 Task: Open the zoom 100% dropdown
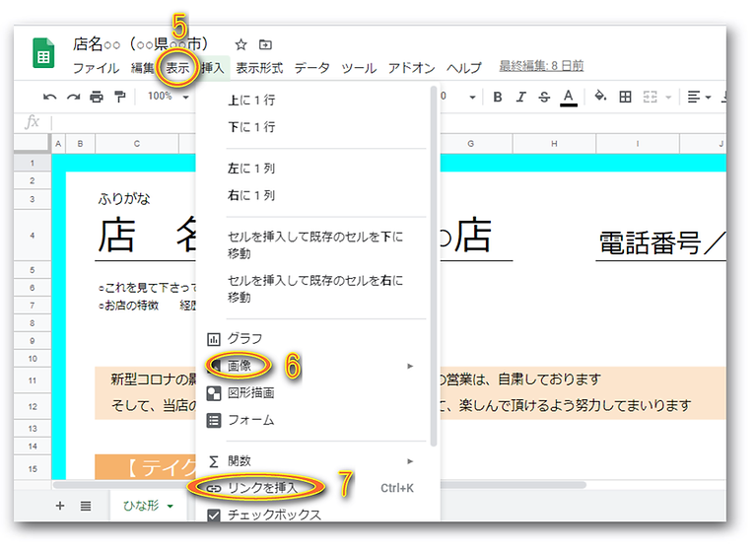(168, 97)
